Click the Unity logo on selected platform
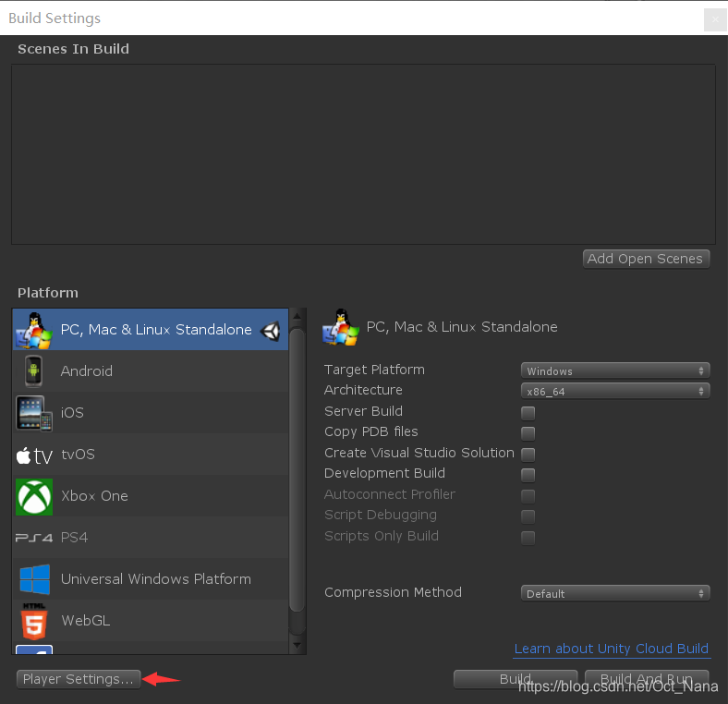The width and height of the screenshot is (728, 704). [x=270, y=330]
